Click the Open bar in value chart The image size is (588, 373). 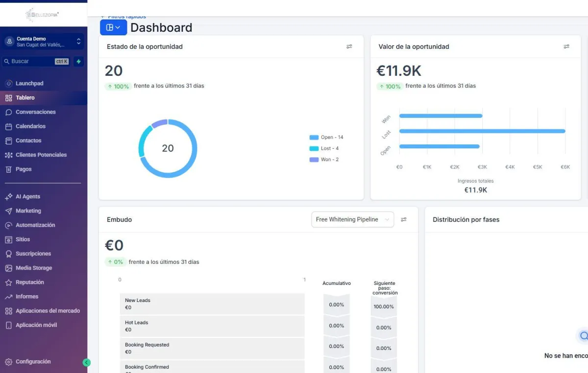coord(439,146)
